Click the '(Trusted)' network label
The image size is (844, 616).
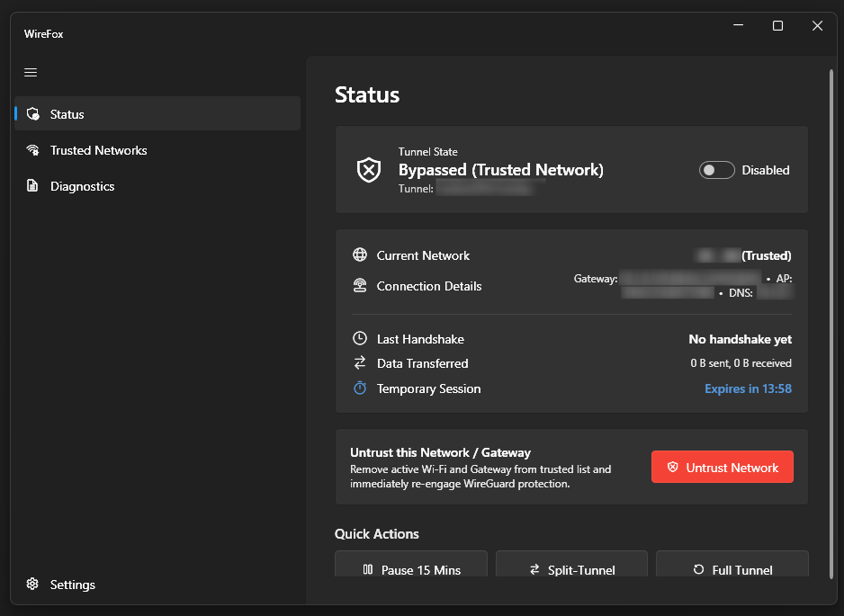767,255
